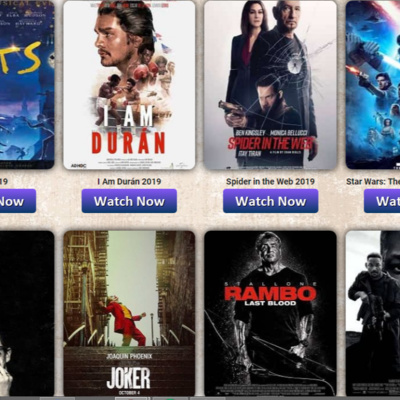Open the partially visible Cats poster

[x=27, y=85]
